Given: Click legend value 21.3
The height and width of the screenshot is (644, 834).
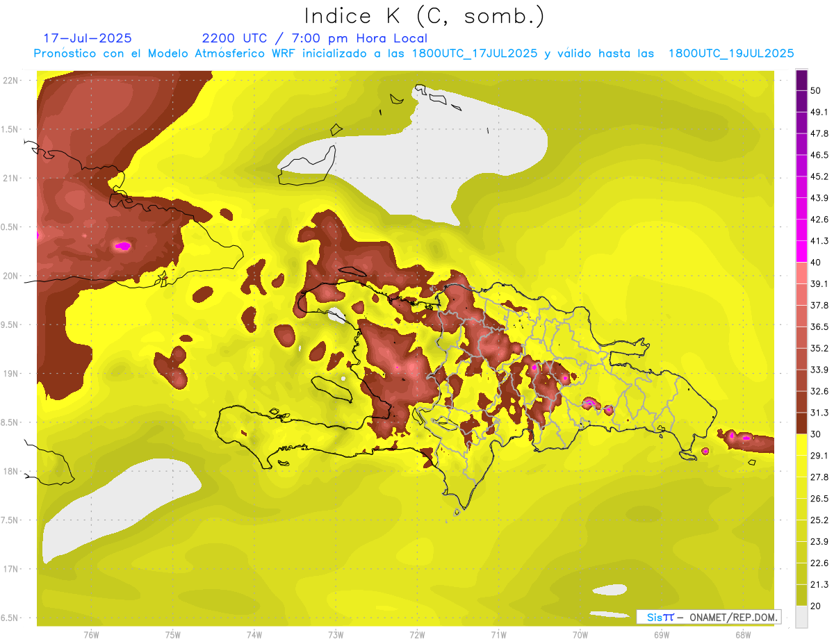Looking at the screenshot, I should pyautogui.click(x=819, y=585).
